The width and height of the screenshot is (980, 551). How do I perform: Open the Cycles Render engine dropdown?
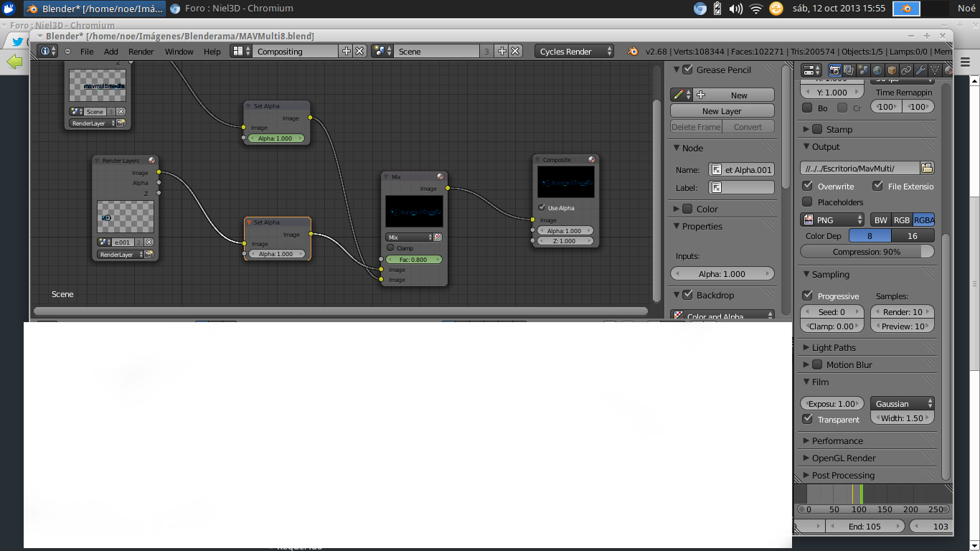575,51
